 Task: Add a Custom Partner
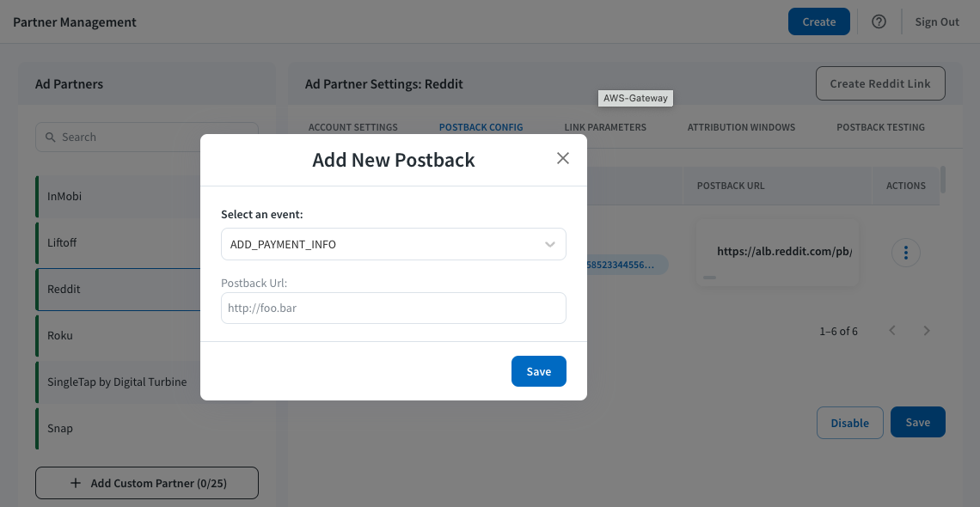pyautogui.click(x=147, y=483)
